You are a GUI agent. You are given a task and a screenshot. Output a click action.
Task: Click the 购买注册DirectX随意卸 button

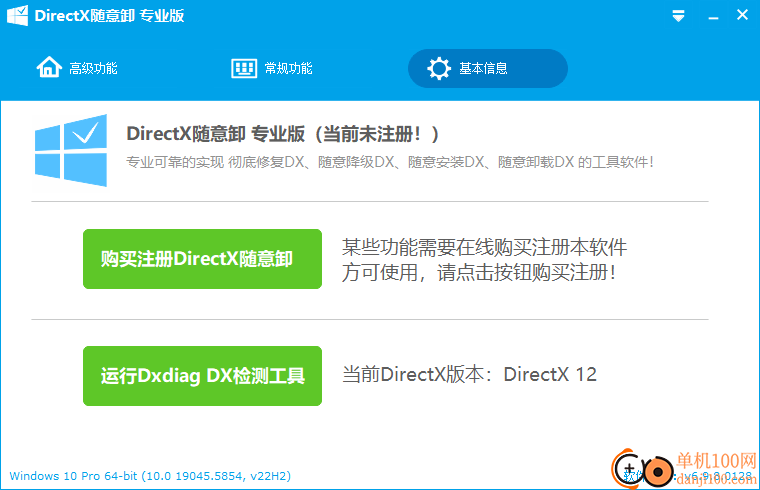tap(202, 259)
